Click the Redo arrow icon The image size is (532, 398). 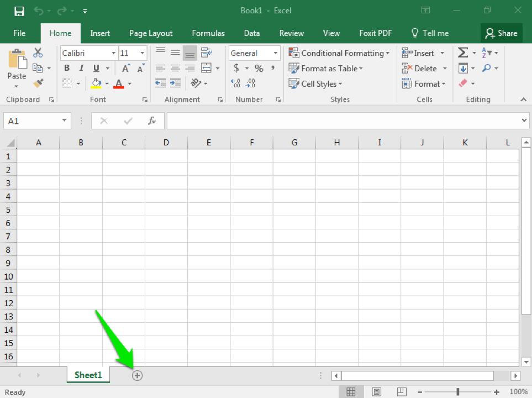point(62,11)
